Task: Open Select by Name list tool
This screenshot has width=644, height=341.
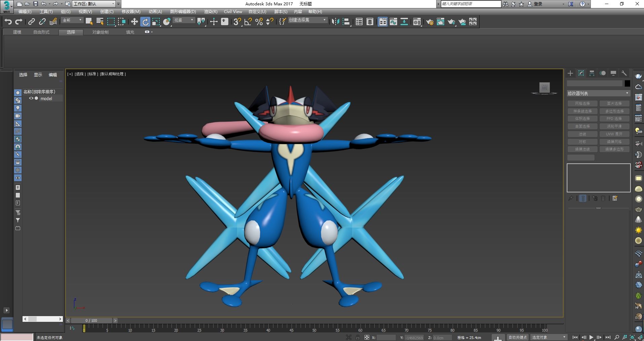Action: (100, 22)
